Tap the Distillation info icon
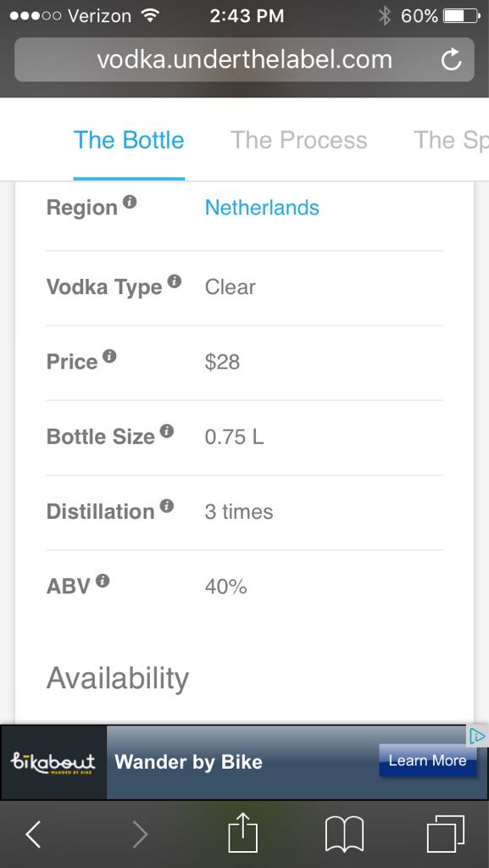This screenshot has height=868, width=489. click(x=169, y=504)
